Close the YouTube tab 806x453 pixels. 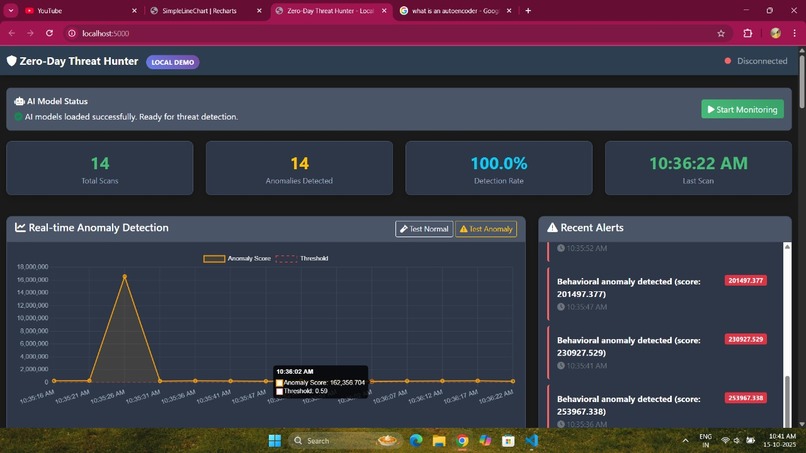(134, 11)
